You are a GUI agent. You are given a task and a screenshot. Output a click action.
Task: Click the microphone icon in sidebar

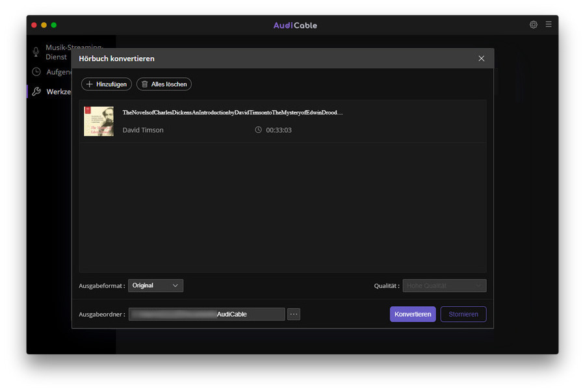click(x=36, y=52)
